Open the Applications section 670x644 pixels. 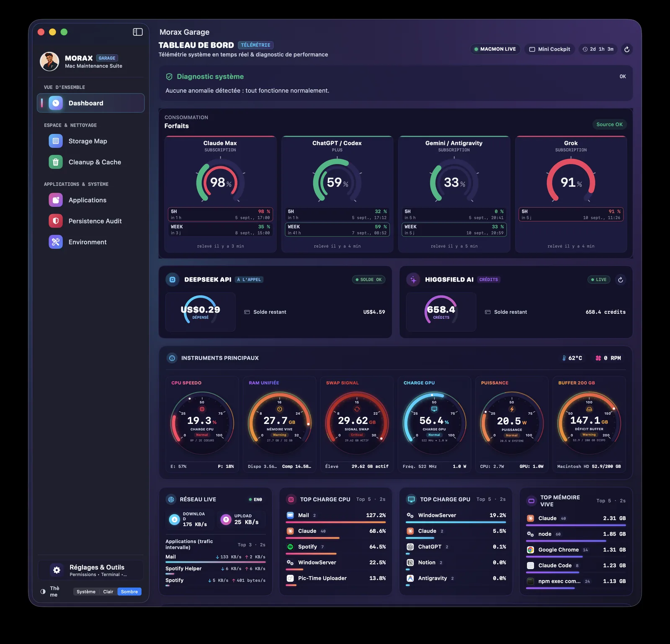tap(91, 200)
